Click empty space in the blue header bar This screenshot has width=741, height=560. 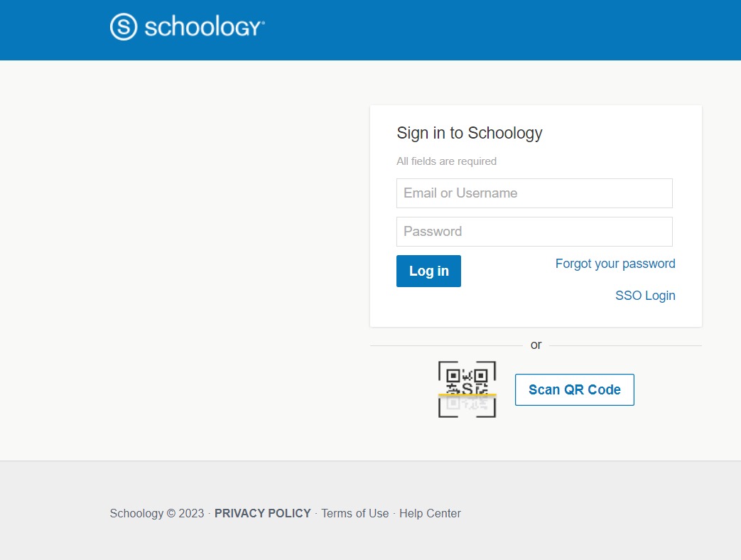coord(497,30)
